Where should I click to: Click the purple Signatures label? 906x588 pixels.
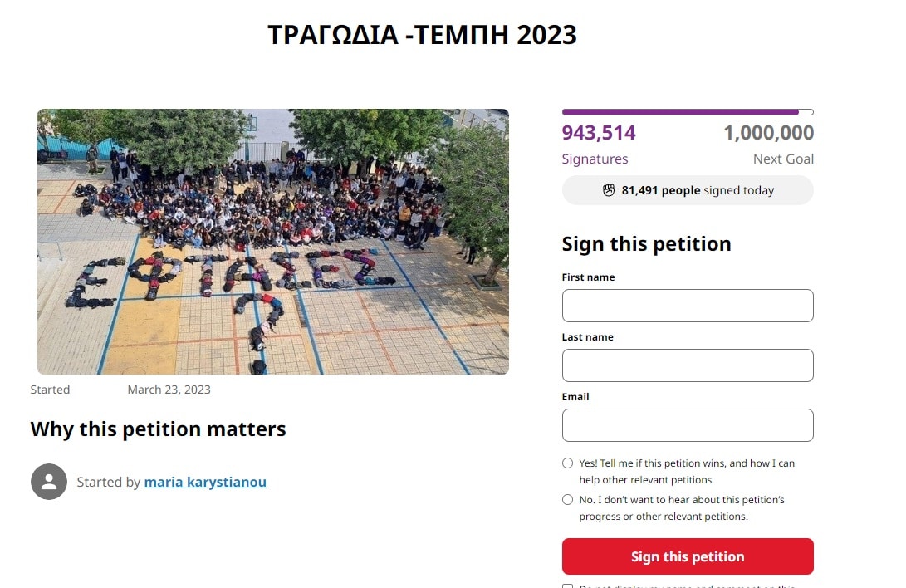point(595,159)
